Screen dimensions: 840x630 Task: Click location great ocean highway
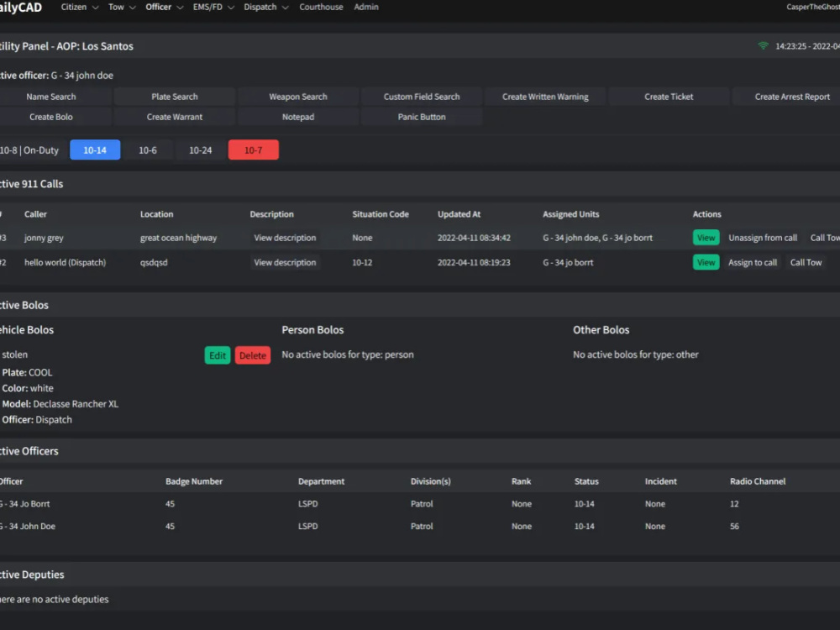click(x=178, y=238)
